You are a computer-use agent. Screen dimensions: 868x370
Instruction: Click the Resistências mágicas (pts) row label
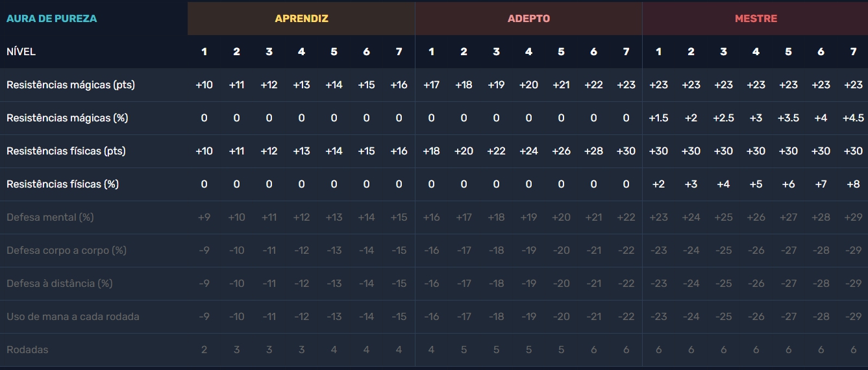click(70, 85)
